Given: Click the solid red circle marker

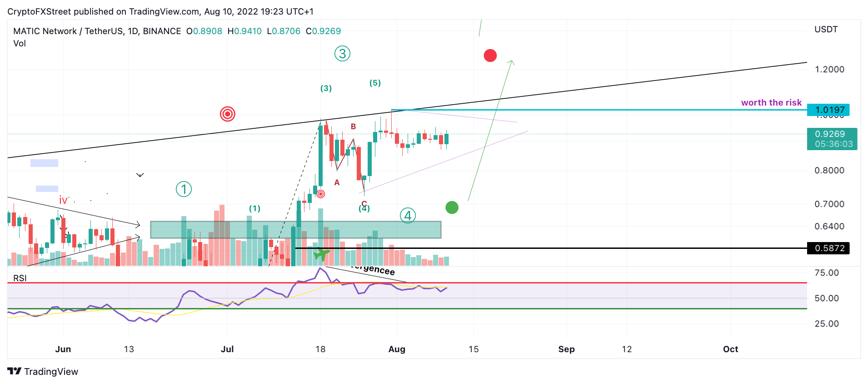Looking at the screenshot, I should (x=490, y=56).
